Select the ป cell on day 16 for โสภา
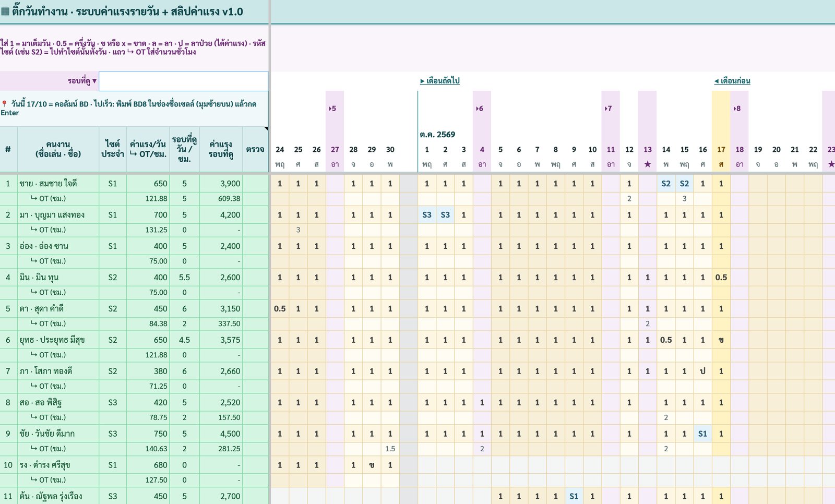This screenshot has height=504, width=835. tap(703, 371)
